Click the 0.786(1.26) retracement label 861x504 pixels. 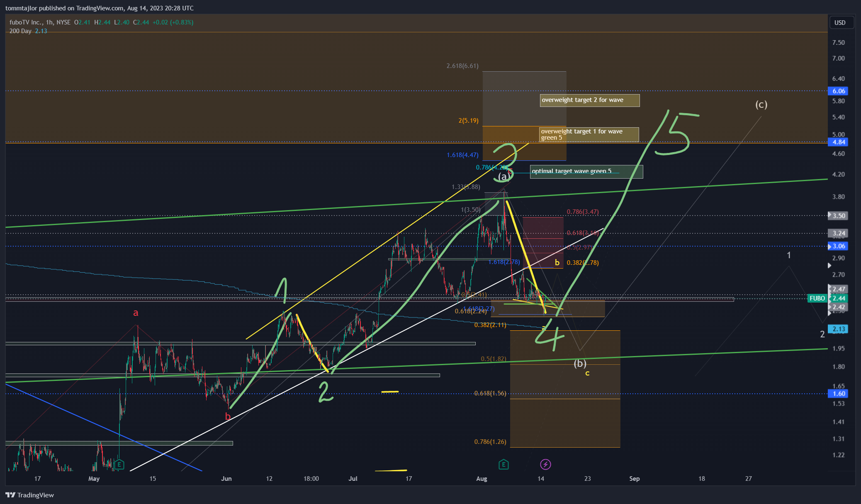pyautogui.click(x=490, y=442)
